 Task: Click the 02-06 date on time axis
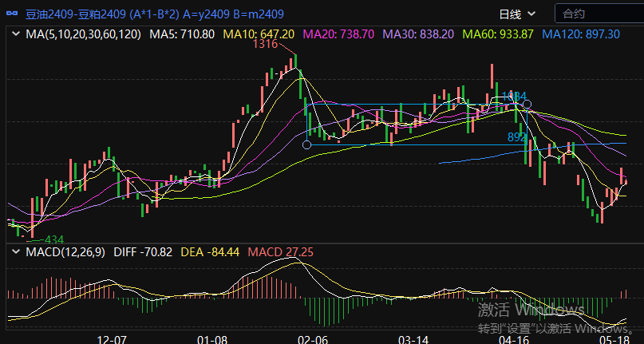(x=312, y=339)
